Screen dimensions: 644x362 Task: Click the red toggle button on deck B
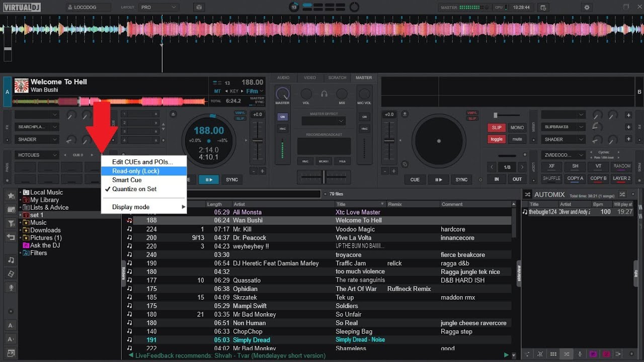point(497,139)
